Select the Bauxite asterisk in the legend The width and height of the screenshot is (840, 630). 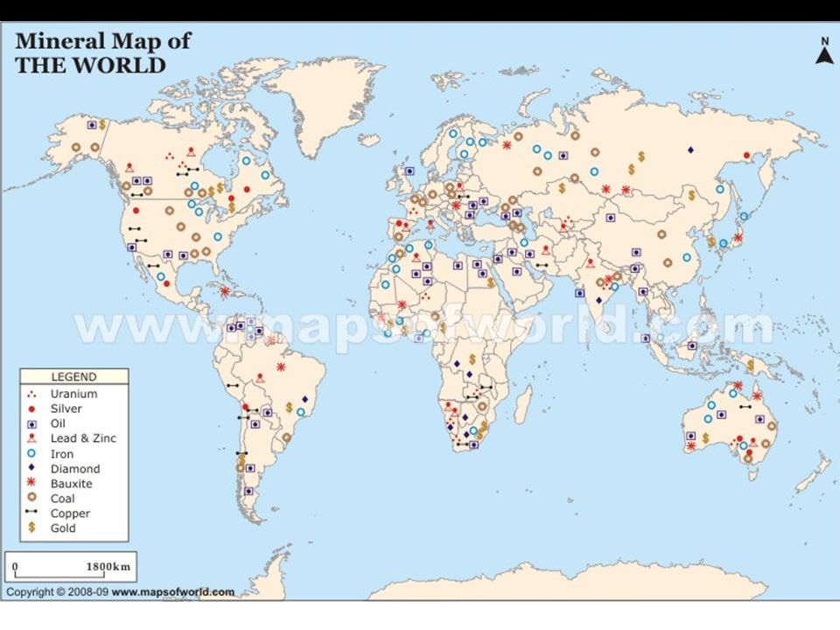(x=31, y=483)
